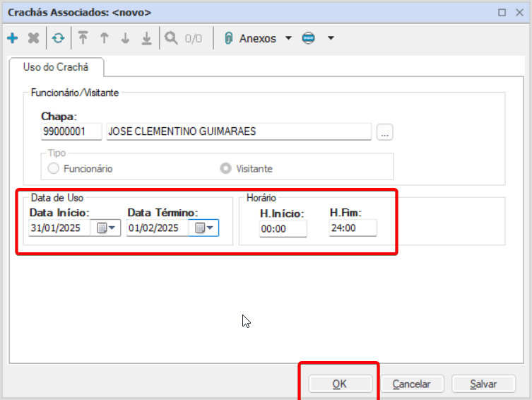Image resolution: width=532 pixels, height=400 pixels.
Task: Open the Data Início calendar dropdown
Action: (x=106, y=228)
